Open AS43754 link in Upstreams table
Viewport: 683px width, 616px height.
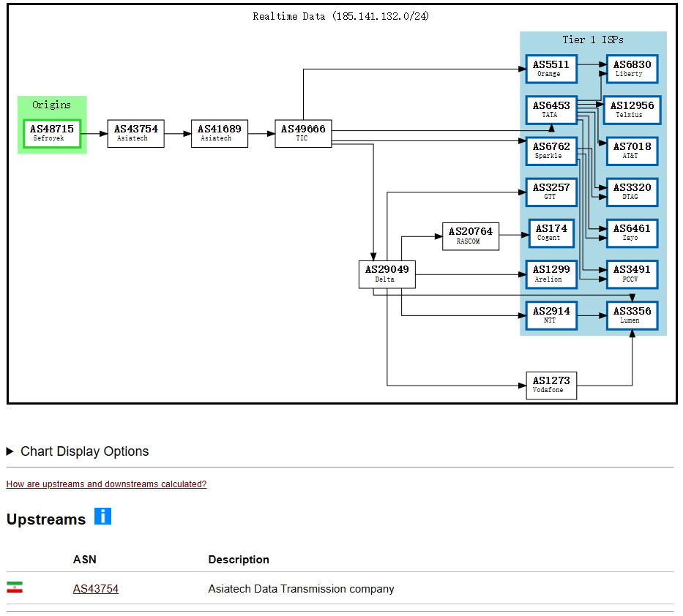coord(95,589)
